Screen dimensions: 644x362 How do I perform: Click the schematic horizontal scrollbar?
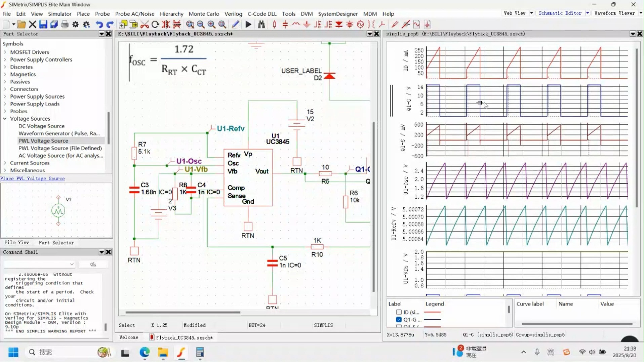coord(183,312)
